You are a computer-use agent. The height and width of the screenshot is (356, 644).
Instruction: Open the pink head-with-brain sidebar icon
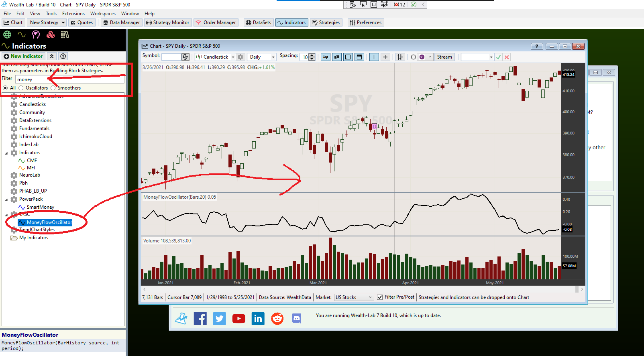pos(36,35)
